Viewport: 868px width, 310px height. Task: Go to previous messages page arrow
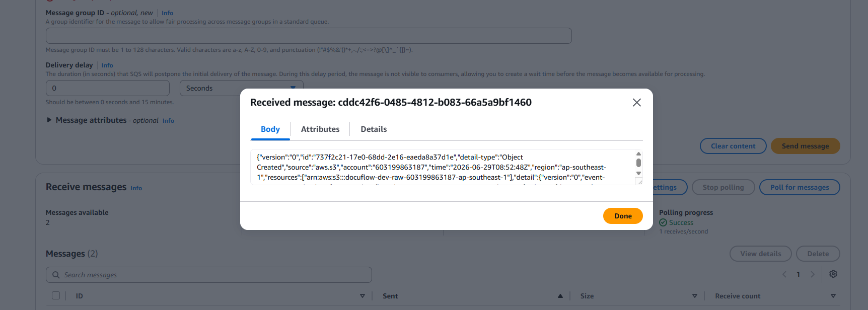784,274
